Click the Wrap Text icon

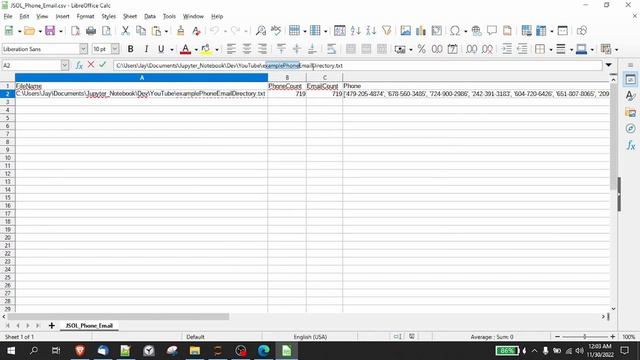pos(331,49)
